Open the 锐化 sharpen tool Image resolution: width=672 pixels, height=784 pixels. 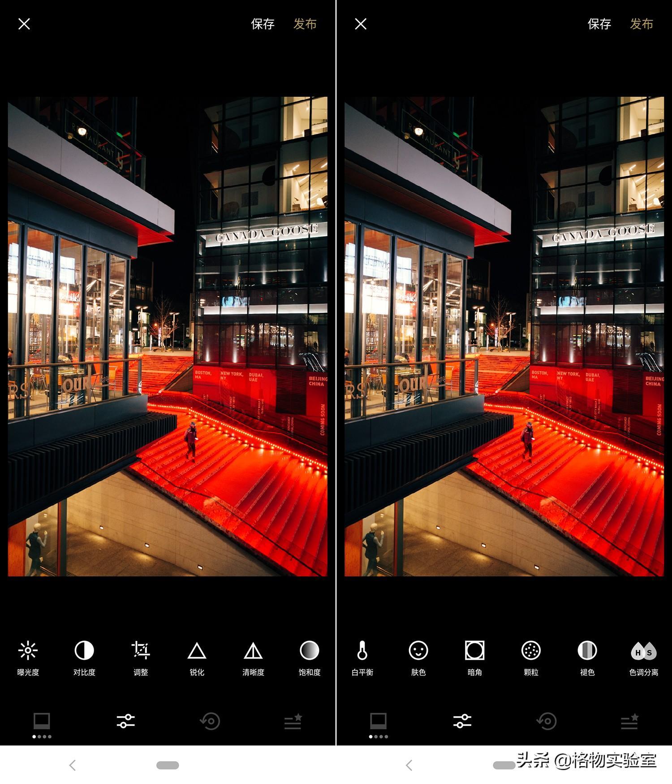197,658
